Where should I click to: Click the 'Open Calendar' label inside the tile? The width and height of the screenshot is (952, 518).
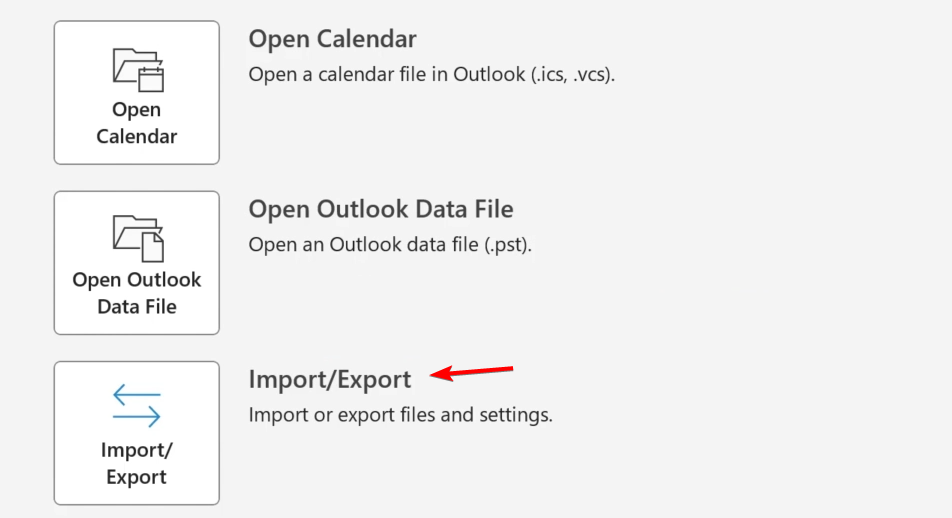137,123
